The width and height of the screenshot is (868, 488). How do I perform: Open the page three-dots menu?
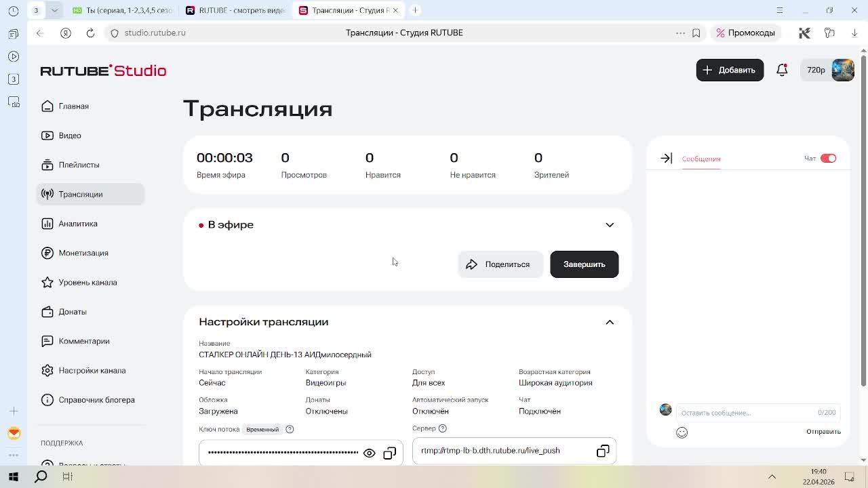click(680, 33)
